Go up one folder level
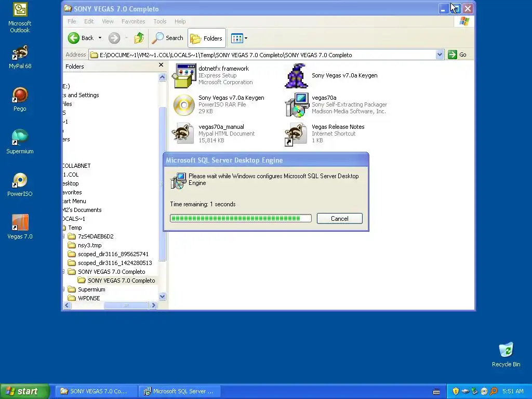The width and height of the screenshot is (532, 399). click(x=139, y=38)
